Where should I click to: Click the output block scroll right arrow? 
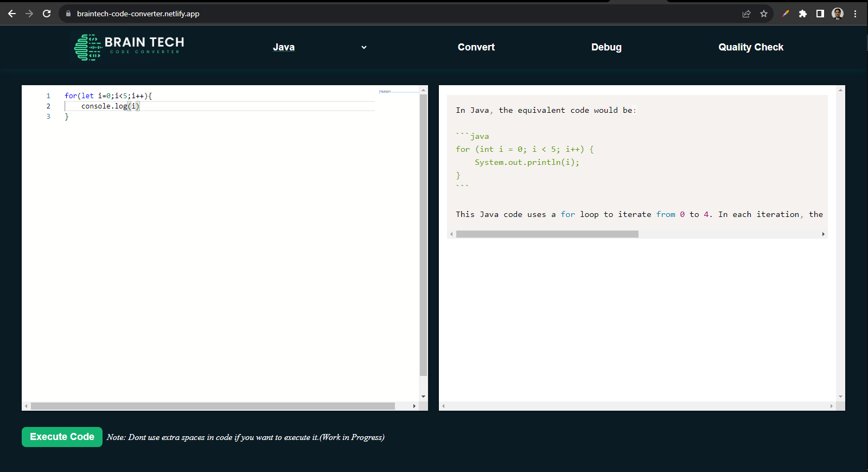tap(824, 234)
